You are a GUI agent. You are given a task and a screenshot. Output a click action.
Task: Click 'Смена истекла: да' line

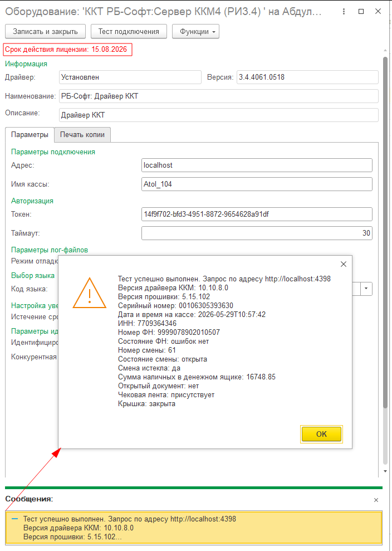click(149, 368)
